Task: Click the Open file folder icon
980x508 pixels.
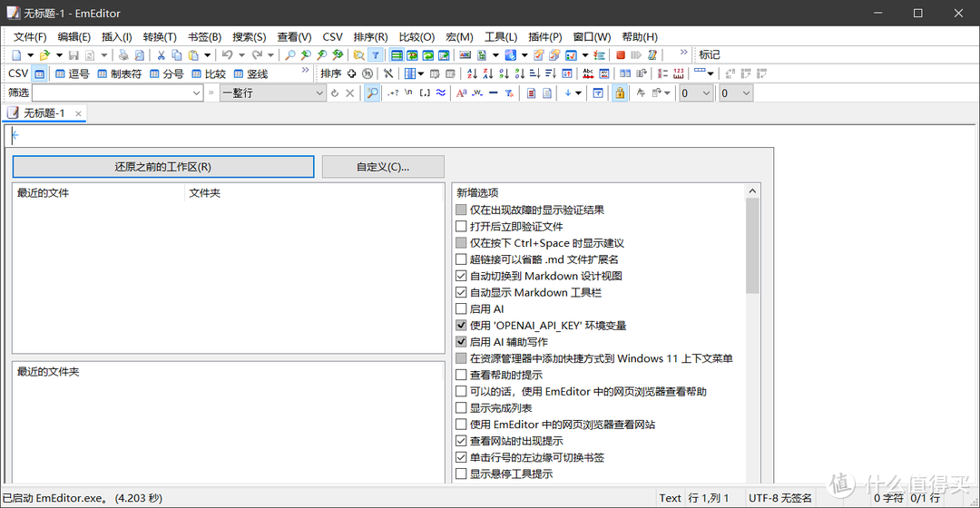Action: 45,55
